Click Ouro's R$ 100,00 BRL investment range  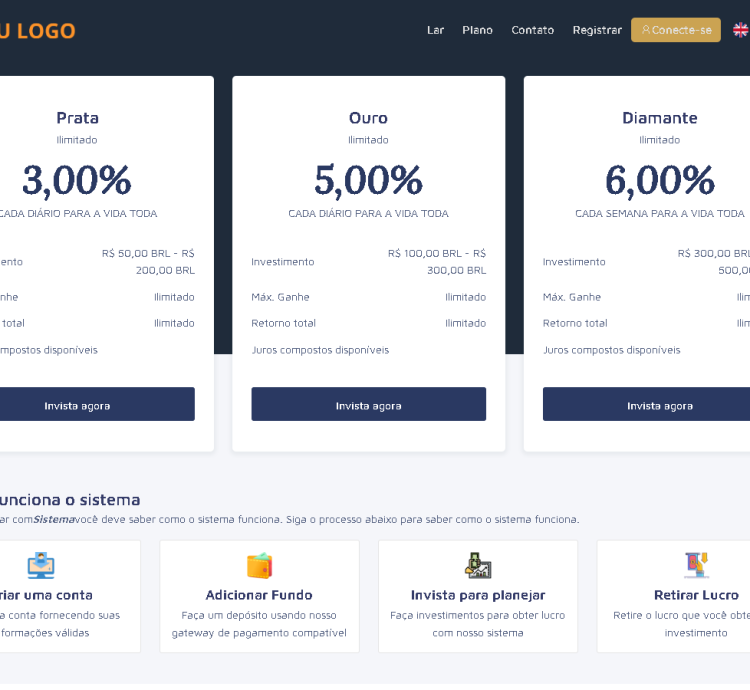tap(436, 262)
